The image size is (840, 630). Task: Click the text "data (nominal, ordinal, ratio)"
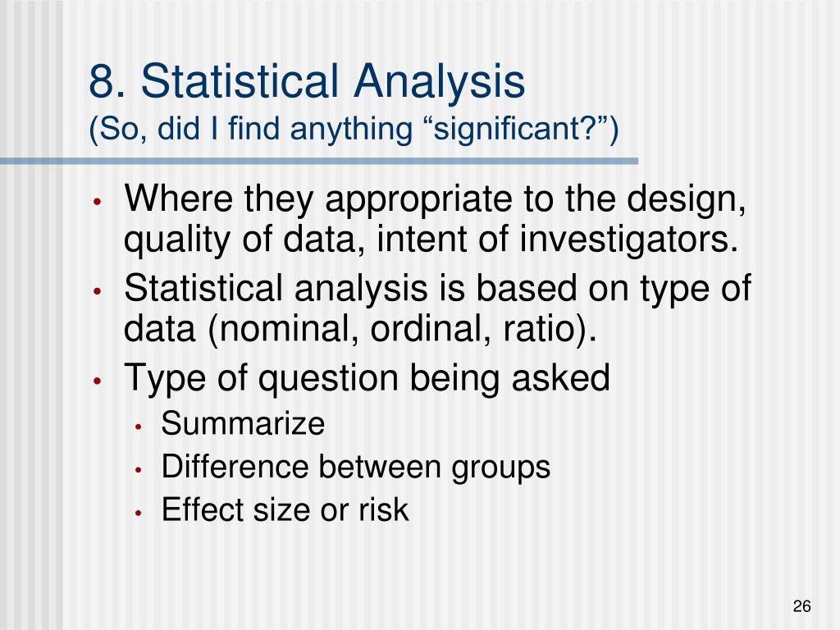tap(360, 328)
